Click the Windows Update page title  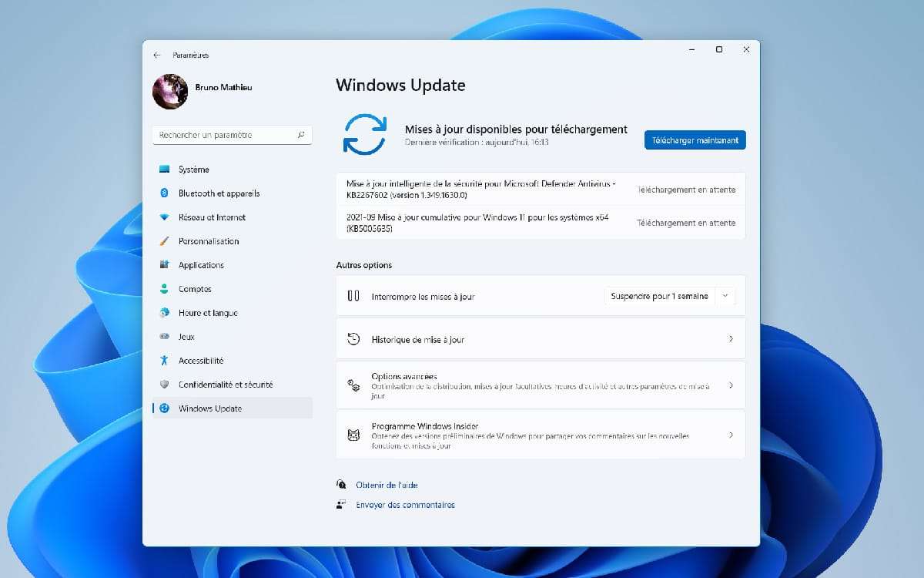tap(400, 86)
